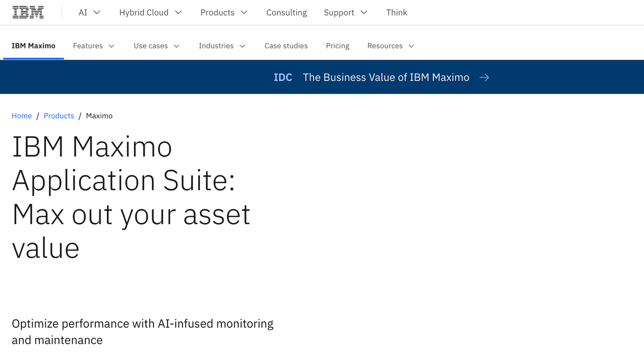Viewport: 644px width, 362px height.
Task: Click the Hybrid Cloud dropdown chevron
Action: point(179,12)
